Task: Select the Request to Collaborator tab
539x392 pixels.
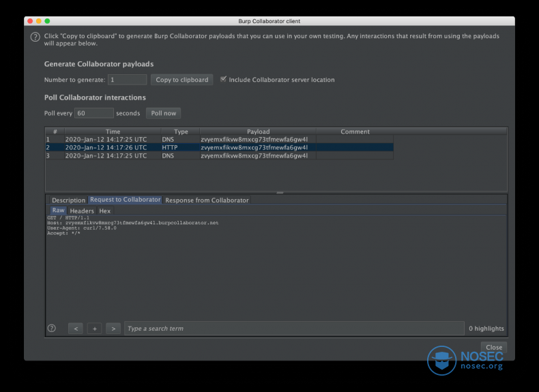Action: pos(125,200)
